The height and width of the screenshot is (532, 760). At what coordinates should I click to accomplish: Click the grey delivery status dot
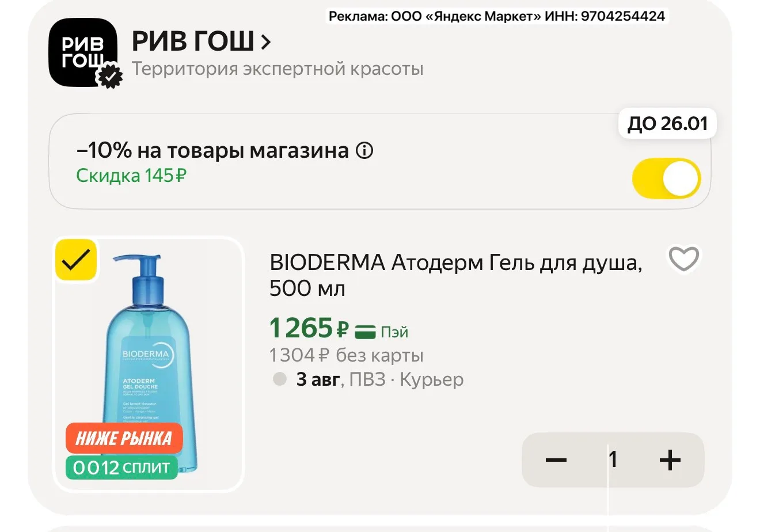pos(280,379)
